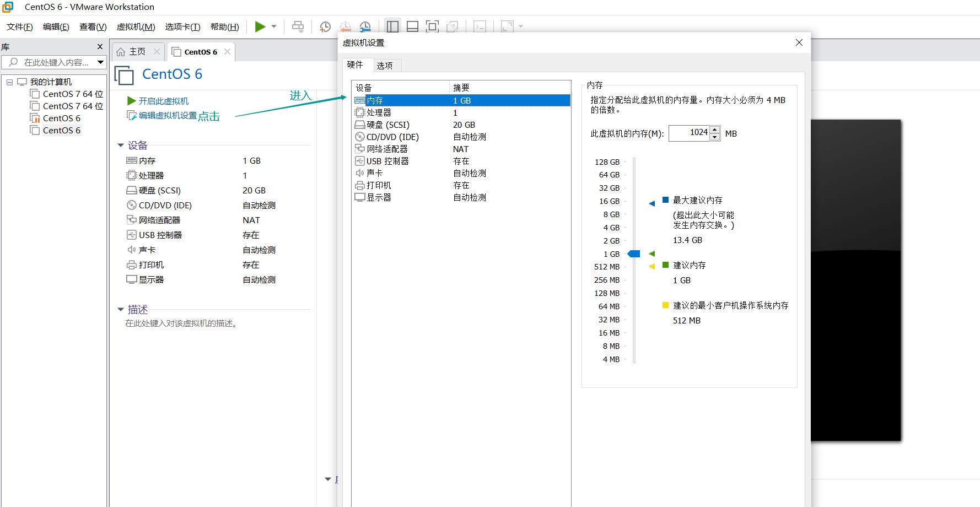
Task: Open the 查看(V) menu
Action: (x=93, y=26)
